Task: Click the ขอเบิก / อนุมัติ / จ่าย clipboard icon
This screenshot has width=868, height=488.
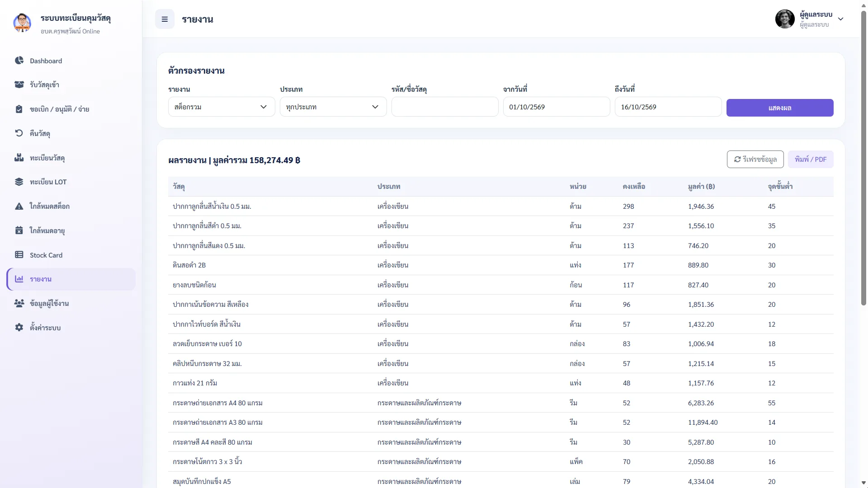Action: point(19,109)
